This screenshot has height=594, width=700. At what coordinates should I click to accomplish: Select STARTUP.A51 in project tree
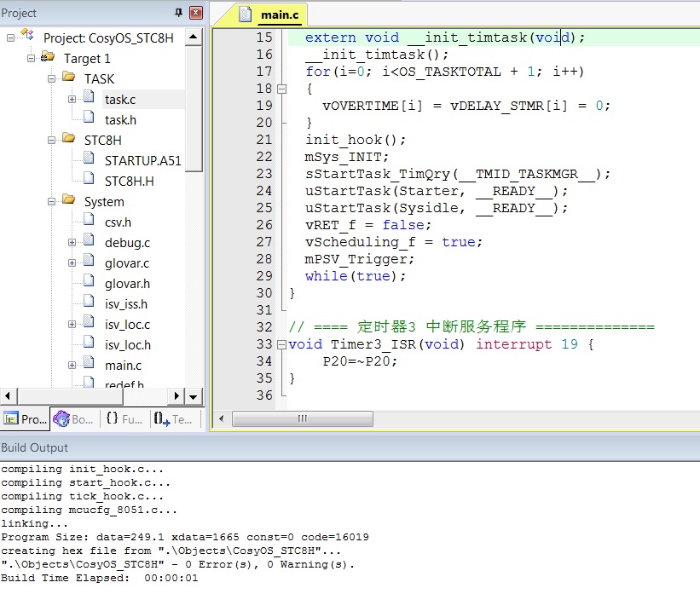(143, 161)
